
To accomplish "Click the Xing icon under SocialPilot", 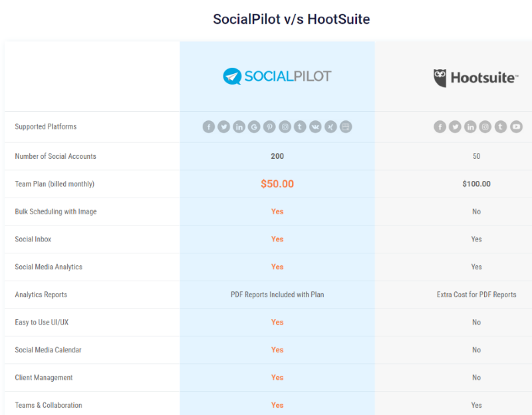I will point(331,127).
